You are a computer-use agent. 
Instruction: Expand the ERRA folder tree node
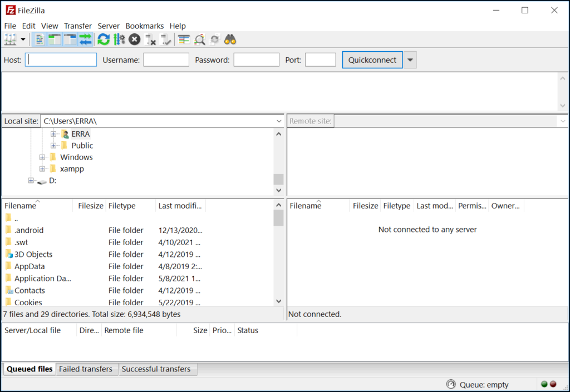point(53,134)
